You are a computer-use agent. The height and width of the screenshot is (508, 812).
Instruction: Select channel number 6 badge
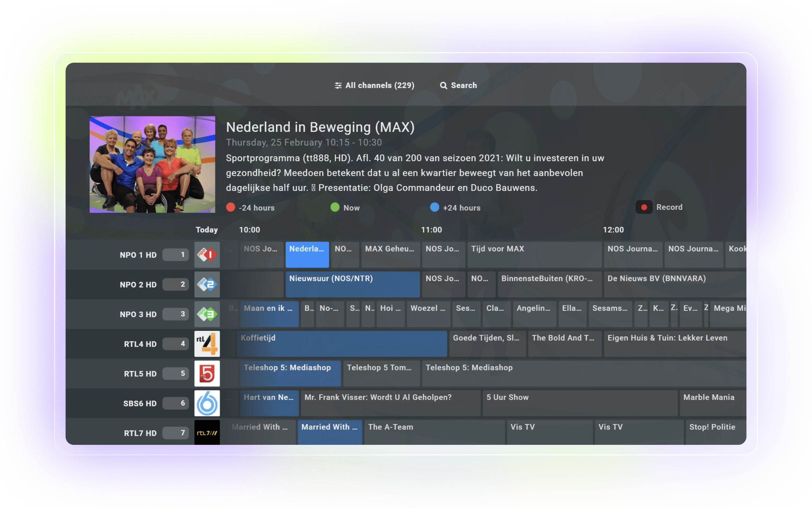(x=176, y=403)
